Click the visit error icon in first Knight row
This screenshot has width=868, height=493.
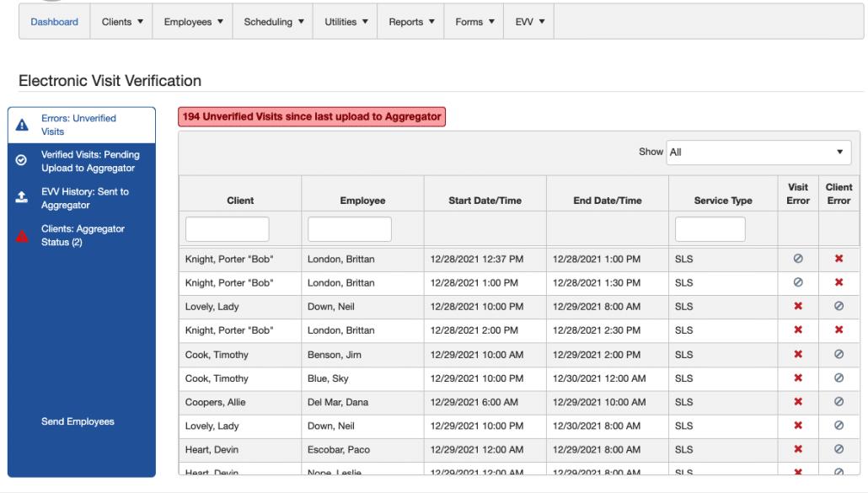798,259
